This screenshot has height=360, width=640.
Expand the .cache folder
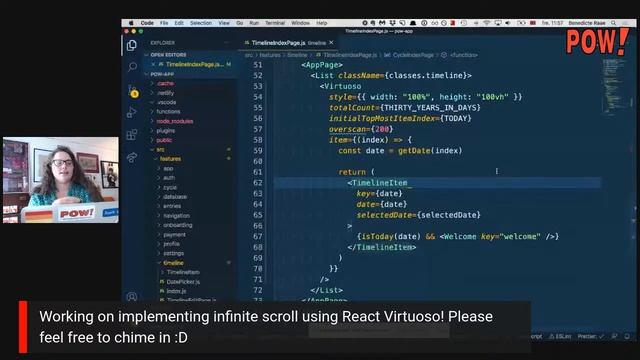point(165,83)
